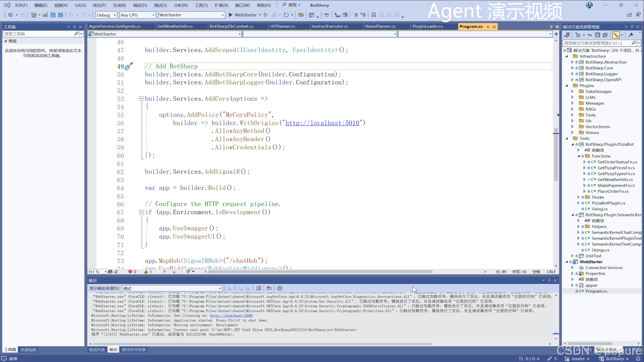This screenshot has height=362, width=644.
Task: Toggle word wrap in the Output window
Action: point(269,288)
